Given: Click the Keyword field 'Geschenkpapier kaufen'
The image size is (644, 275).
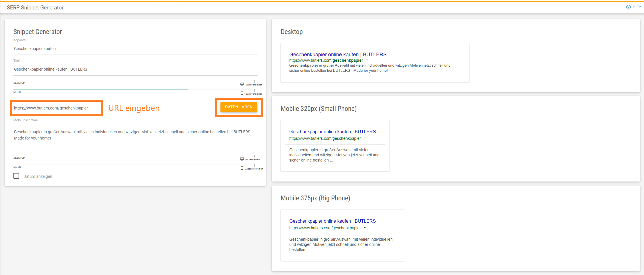Looking at the screenshot, I should tap(135, 49).
